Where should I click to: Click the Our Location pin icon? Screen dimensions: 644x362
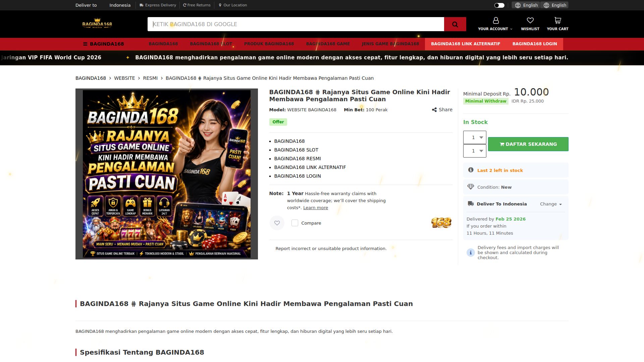click(220, 5)
